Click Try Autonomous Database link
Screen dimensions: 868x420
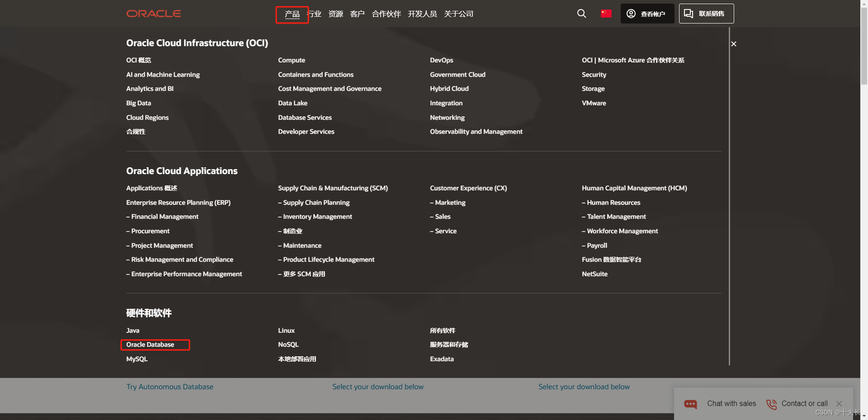tap(170, 387)
